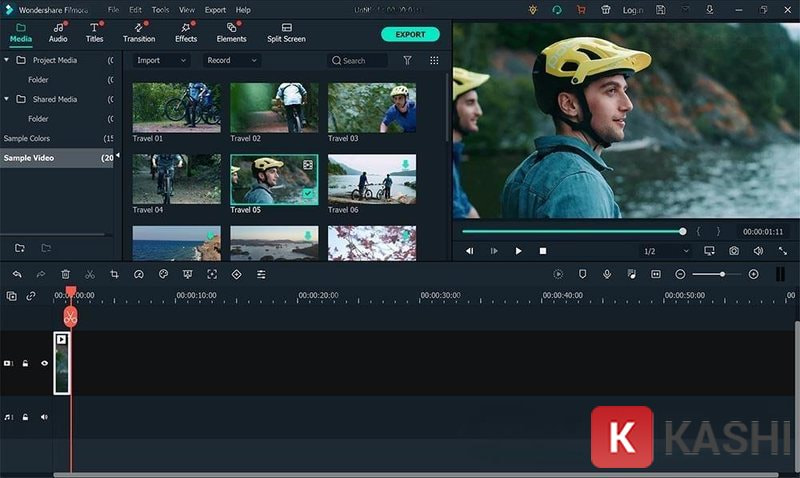
Task: Toggle the auto ripple link icon
Action: click(x=31, y=296)
